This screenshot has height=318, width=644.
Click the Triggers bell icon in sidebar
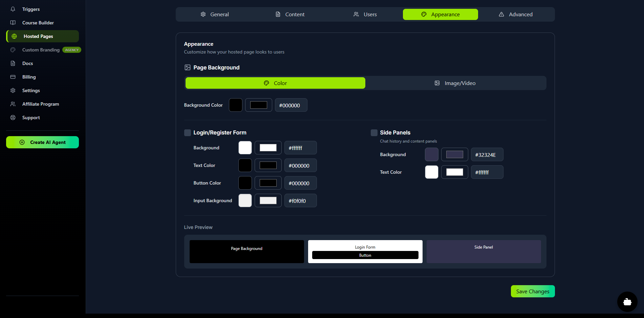(x=13, y=9)
